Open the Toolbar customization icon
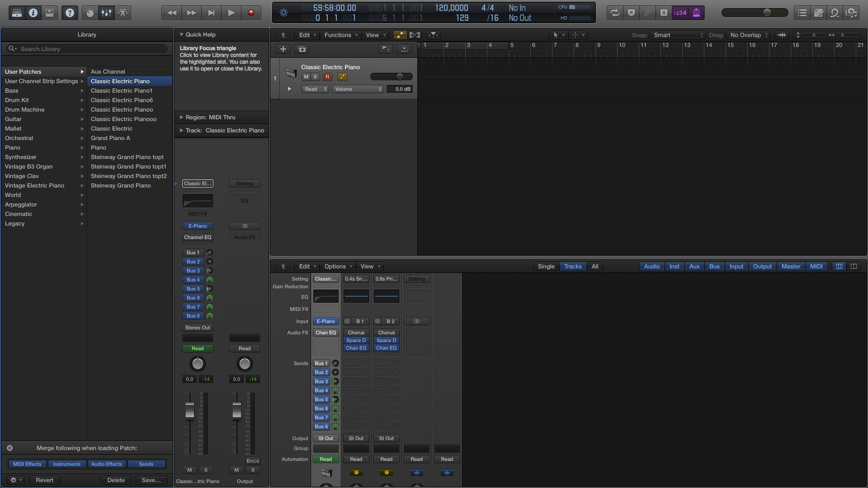 tap(49, 13)
